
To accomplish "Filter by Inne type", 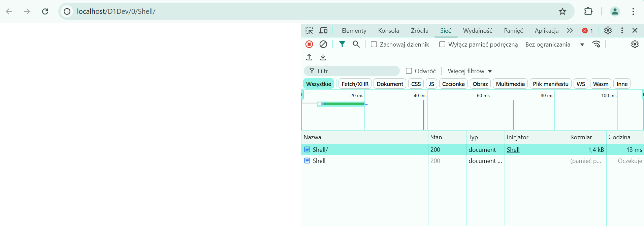I will (622, 84).
